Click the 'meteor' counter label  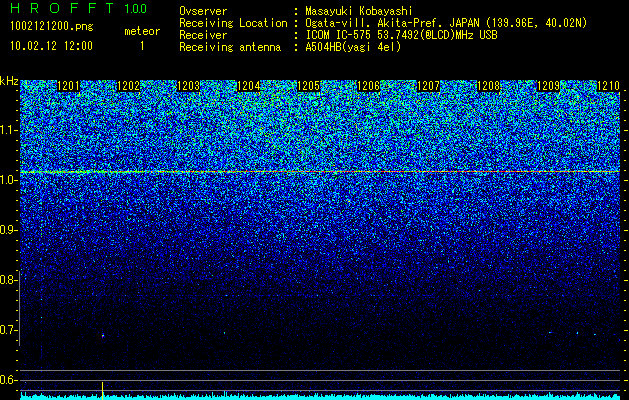(x=142, y=31)
